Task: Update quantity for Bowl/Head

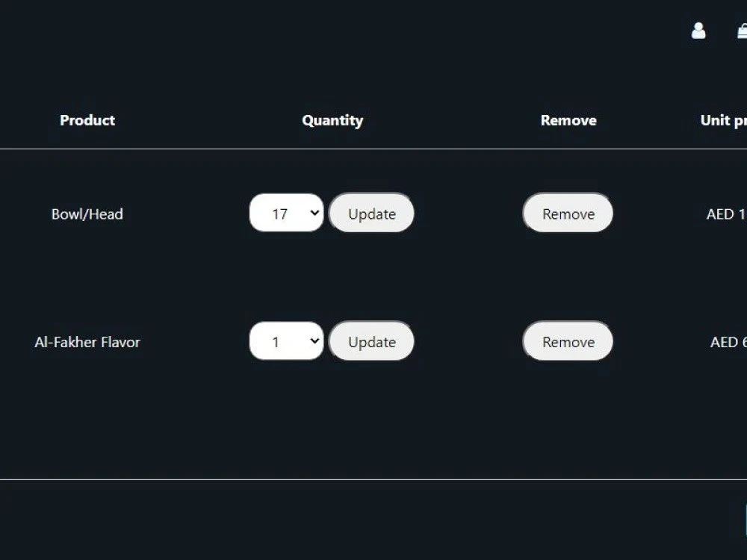Action: [x=371, y=213]
